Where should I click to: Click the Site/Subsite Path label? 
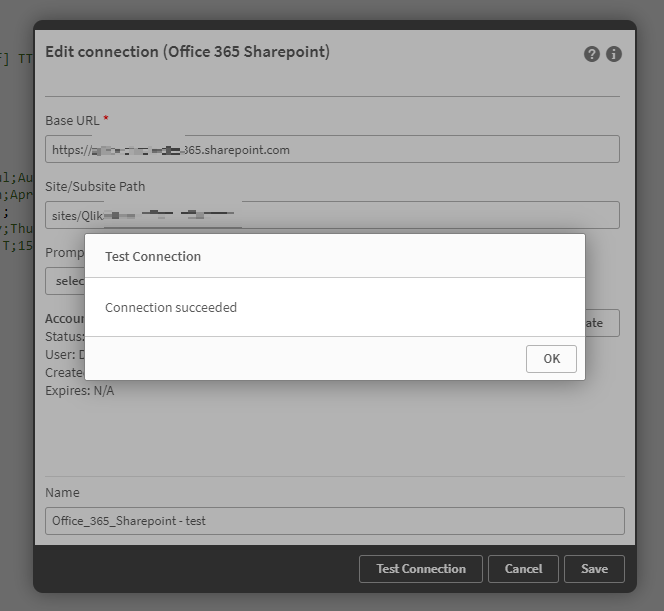(95, 186)
